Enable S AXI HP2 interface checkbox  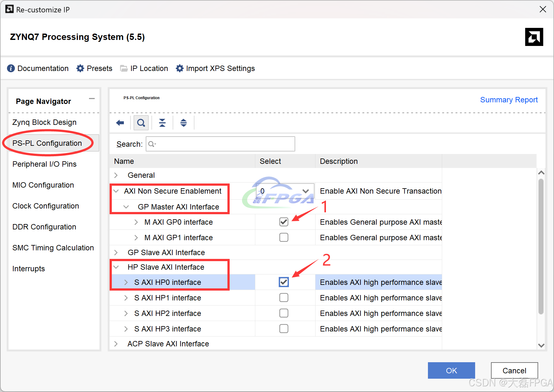tap(284, 313)
